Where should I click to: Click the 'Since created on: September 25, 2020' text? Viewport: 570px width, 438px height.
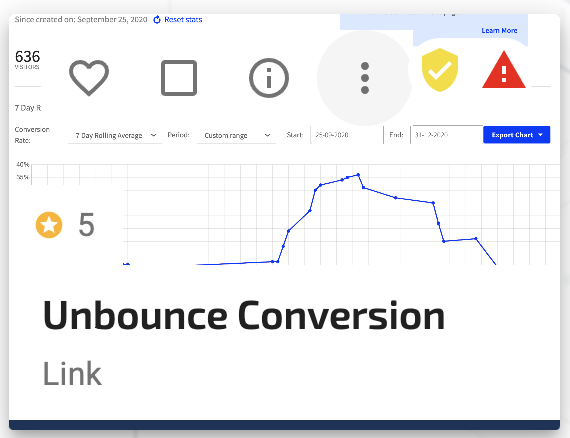81,20
